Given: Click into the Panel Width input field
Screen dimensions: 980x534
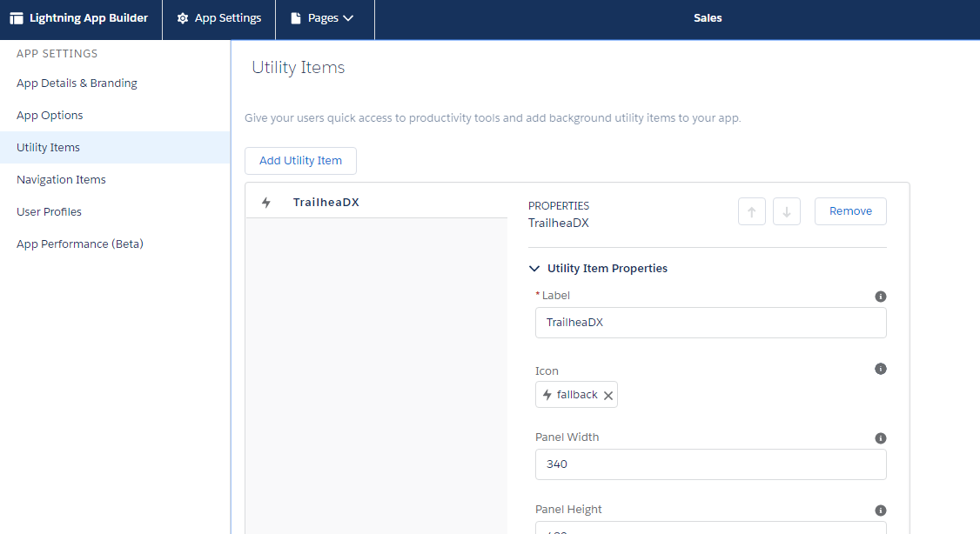Looking at the screenshot, I should pos(710,464).
